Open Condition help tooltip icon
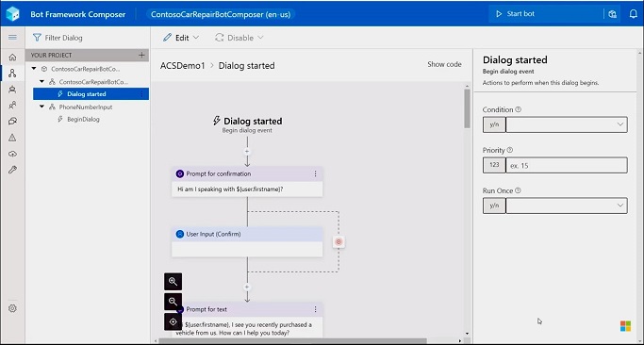644x345 pixels. pos(519,109)
